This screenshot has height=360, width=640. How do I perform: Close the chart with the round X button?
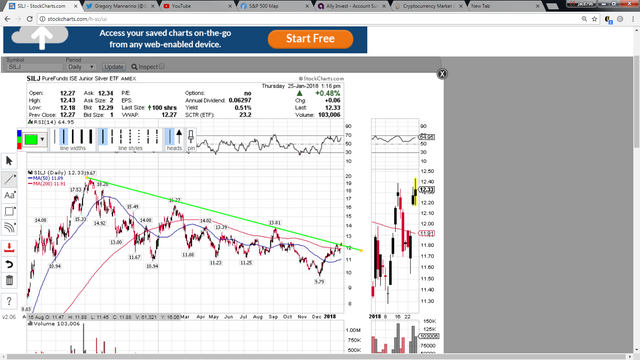442,74
